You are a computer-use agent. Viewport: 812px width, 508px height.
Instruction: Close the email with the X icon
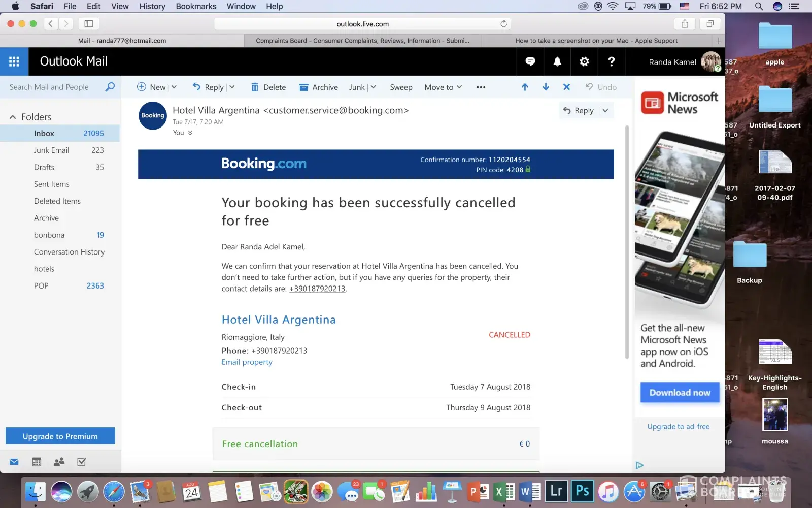click(x=566, y=87)
